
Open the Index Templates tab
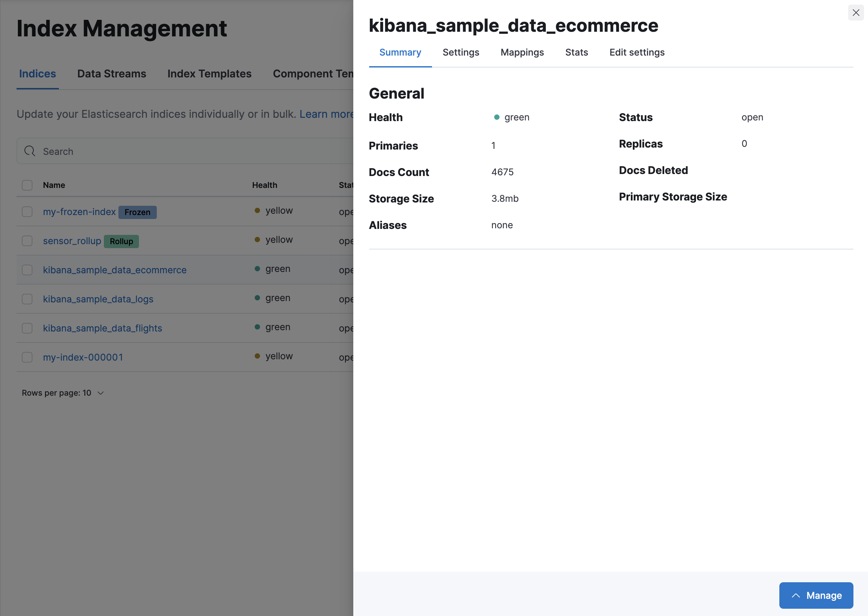point(209,73)
